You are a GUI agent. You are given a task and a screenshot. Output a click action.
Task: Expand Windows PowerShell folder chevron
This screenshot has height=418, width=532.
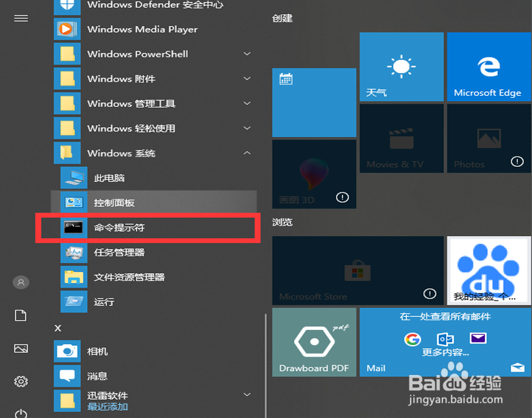pos(247,53)
